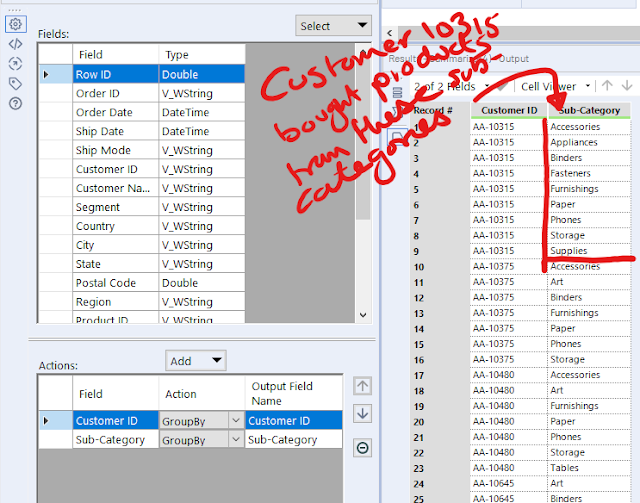Click the Type column header in Fields
This screenshot has height=503, width=640.
click(202, 54)
